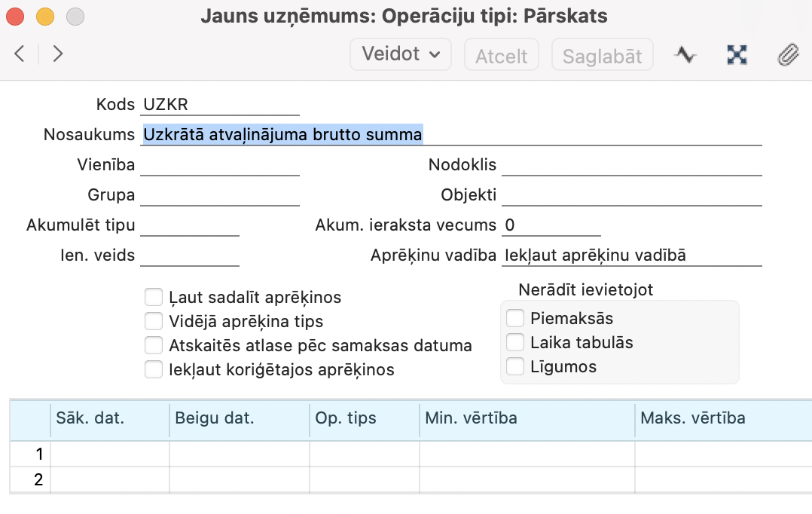This screenshot has width=812, height=514.
Task: Enable Iekļaut koriģētajos aprēķinos
Action: click(x=154, y=369)
